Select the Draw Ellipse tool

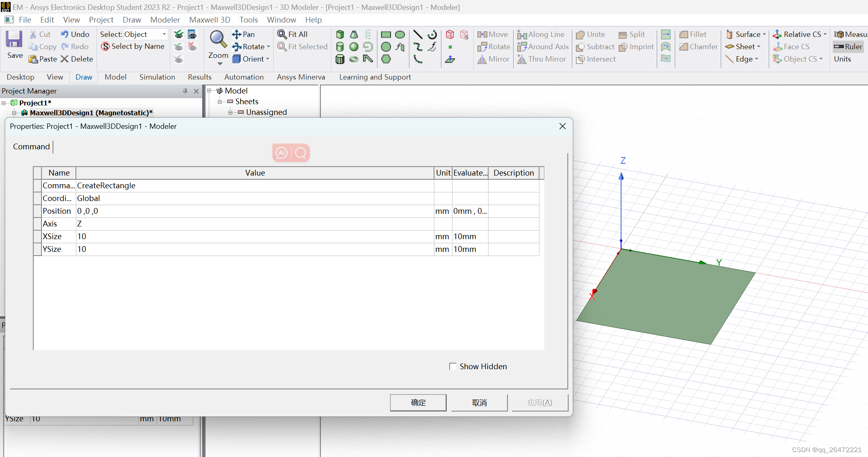(x=400, y=34)
